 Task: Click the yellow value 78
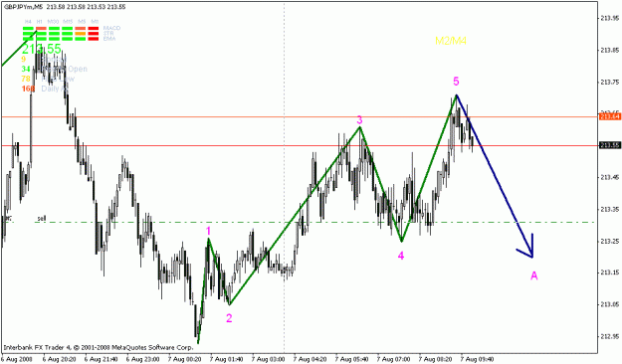[26, 79]
